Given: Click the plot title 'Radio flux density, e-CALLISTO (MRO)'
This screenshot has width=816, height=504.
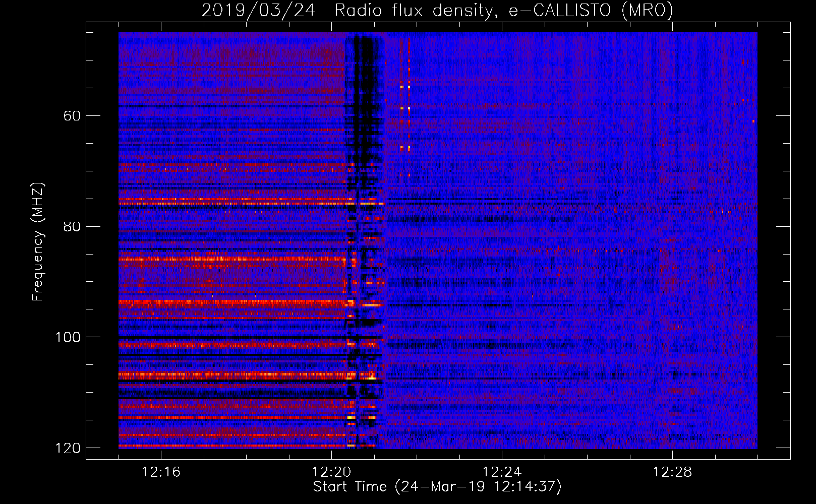Looking at the screenshot, I should 504,10.
